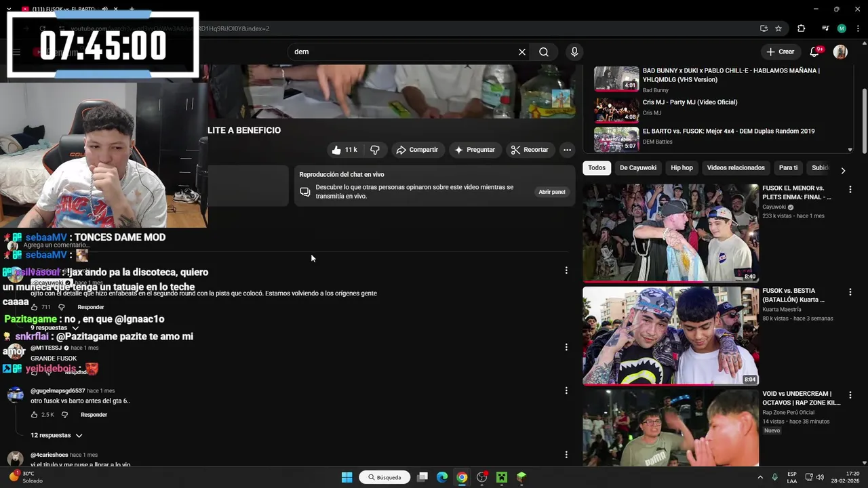
Task: Click the Recortar clip button
Action: coord(530,150)
